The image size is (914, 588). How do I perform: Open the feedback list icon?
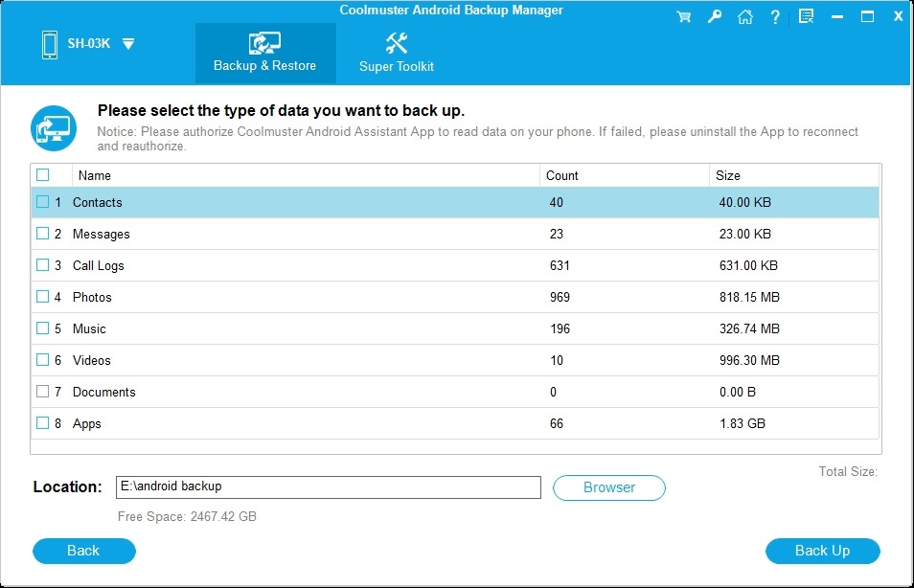click(x=806, y=16)
